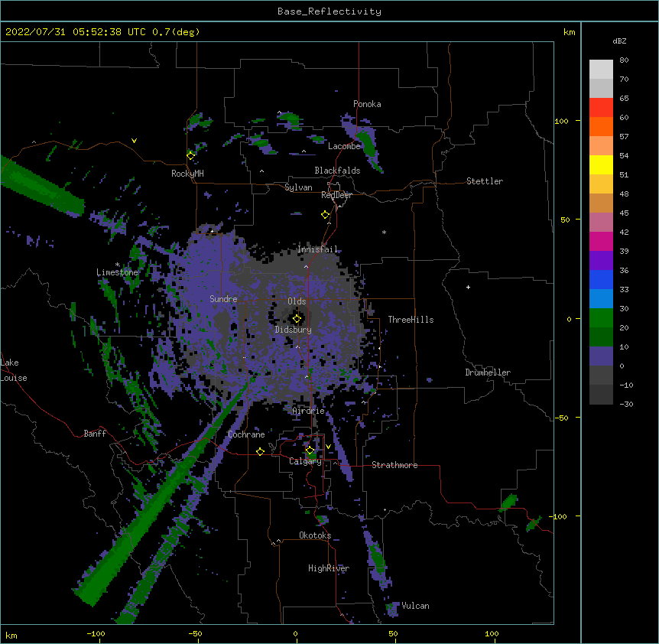Click the Sylvan city label
Screen dimensions: 659x644
[x=298, y=187]
